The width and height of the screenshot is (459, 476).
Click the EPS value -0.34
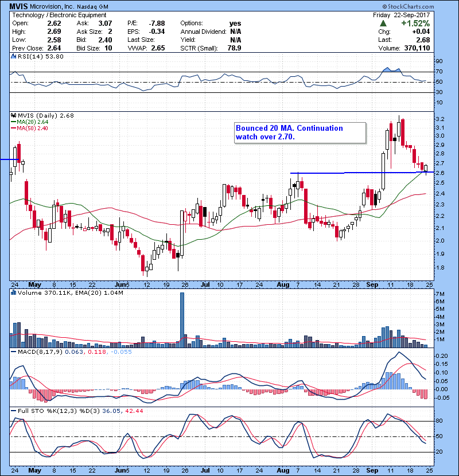point(157,32)
